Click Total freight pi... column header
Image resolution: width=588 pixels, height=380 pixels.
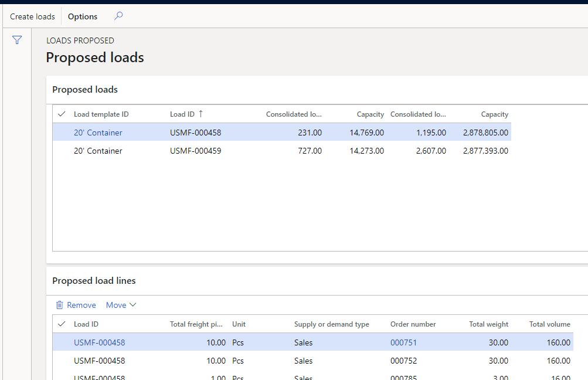coord(196,324)
